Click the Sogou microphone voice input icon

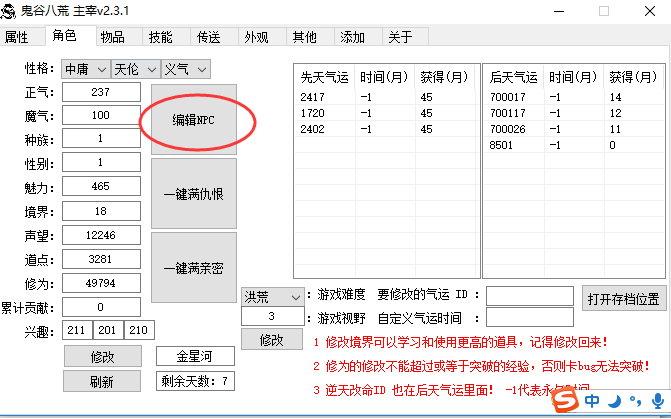point(658,401)
